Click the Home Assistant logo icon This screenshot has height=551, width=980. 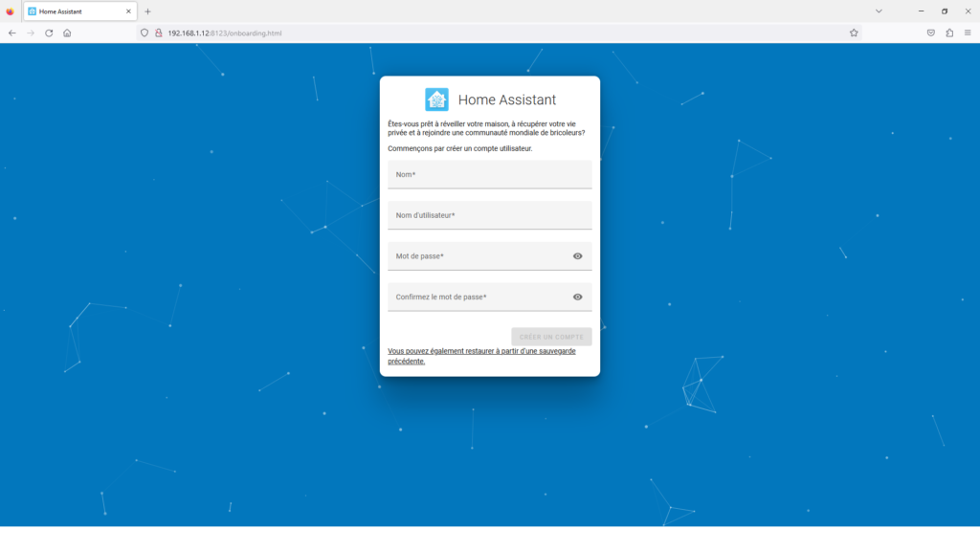tap(436, 99)
